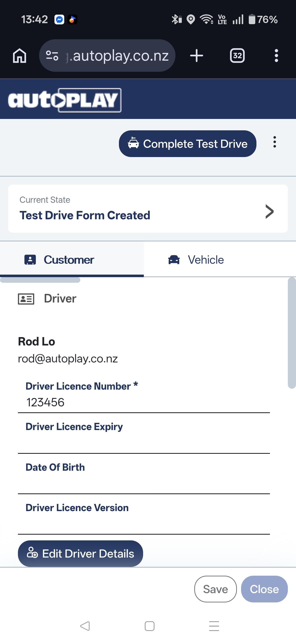Open the Chrome three-dot menu
Image resolution: width=296 pixels, height=644 pixels.
(x=276, y=56)
